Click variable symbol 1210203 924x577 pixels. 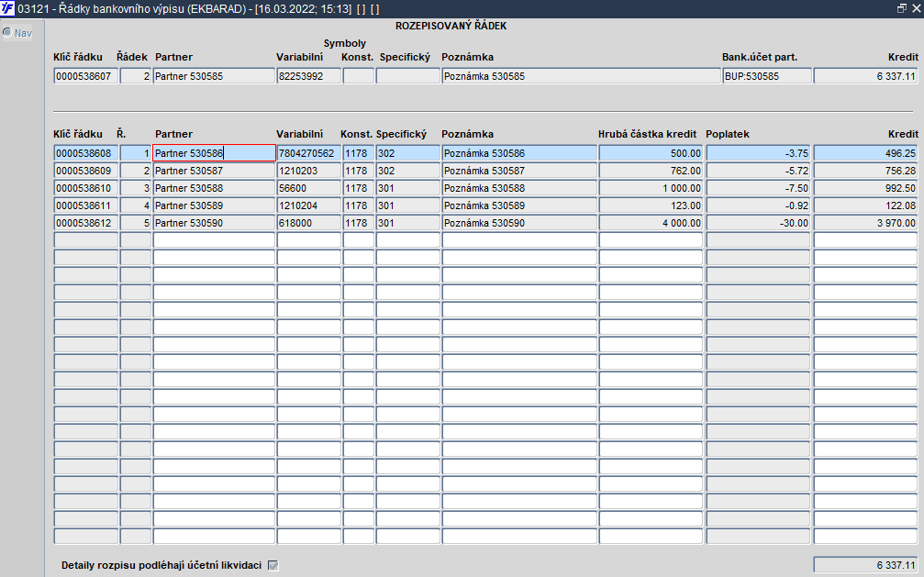point(309,171)
